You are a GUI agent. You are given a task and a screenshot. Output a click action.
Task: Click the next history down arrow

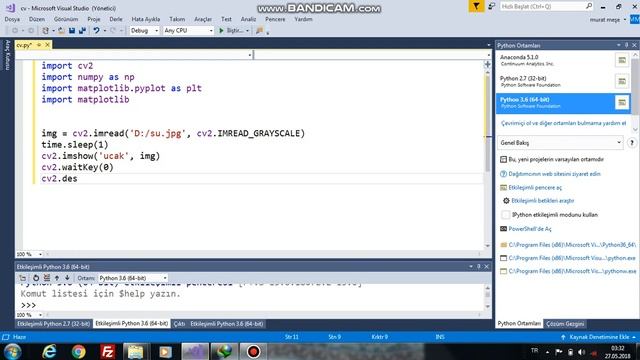(67, 278)
